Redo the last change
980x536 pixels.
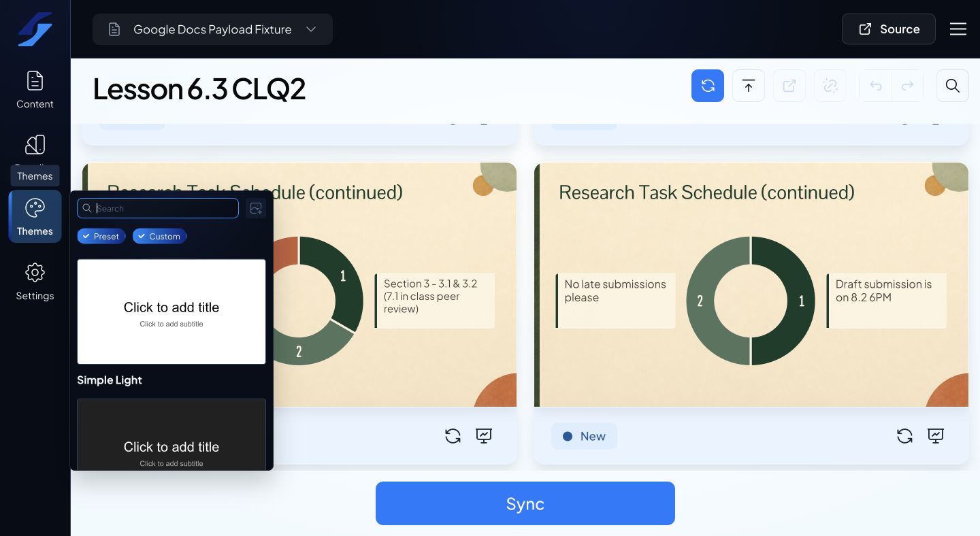point(907,86)
